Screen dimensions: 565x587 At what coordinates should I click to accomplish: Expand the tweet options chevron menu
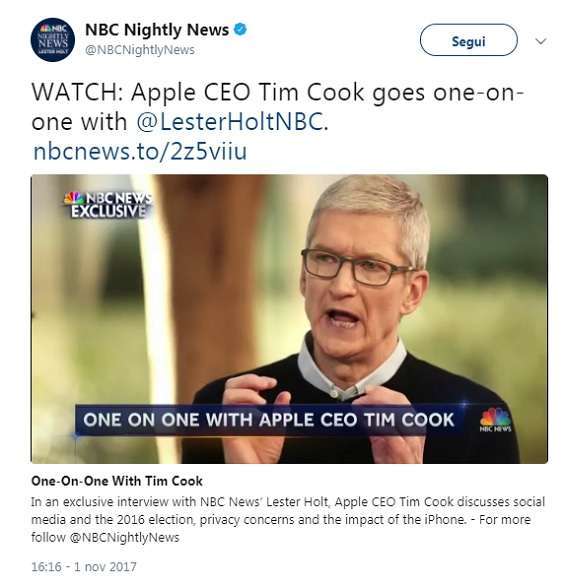[541, 41]
